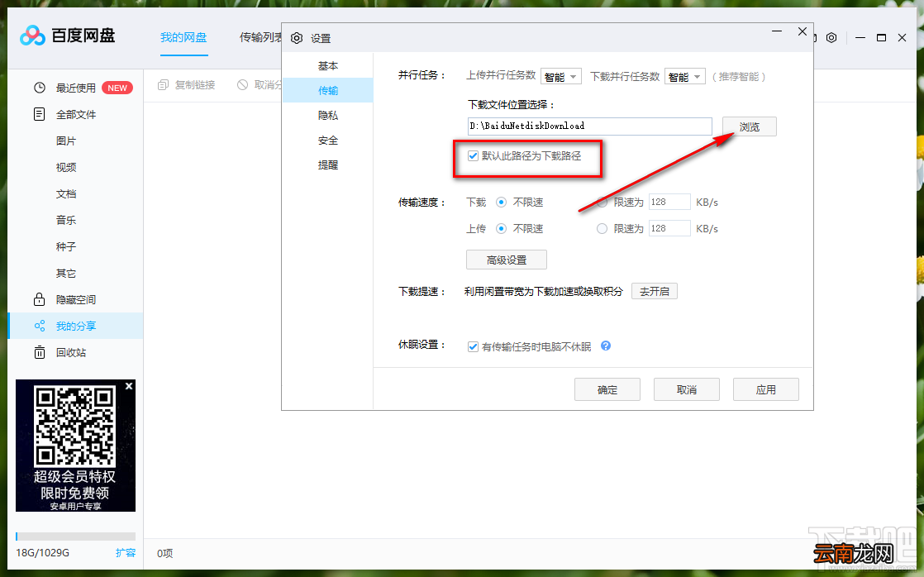Click the download path input field
The width and height of the screenshot is (924, 577).
589,126
